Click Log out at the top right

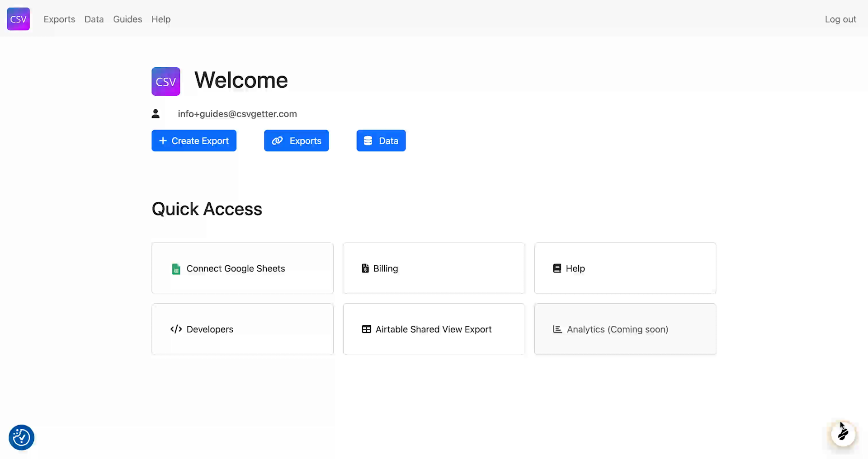tap(841, 19)
